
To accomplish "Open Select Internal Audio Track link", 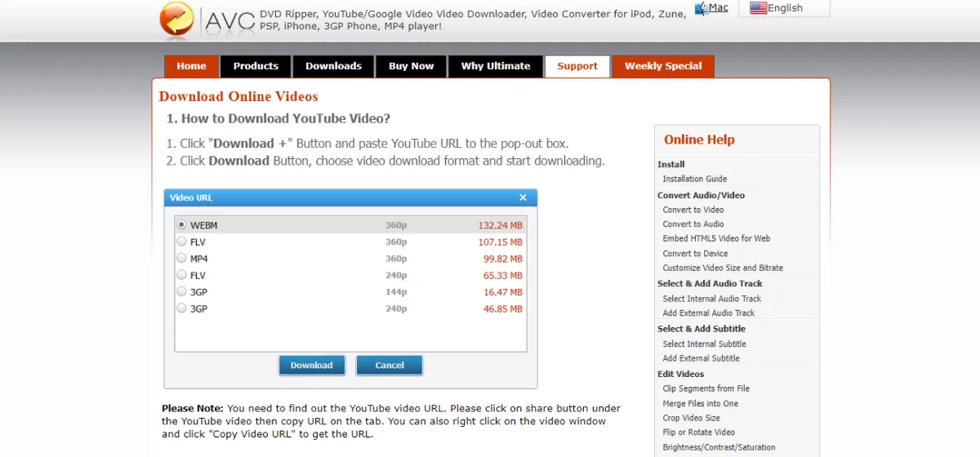I will click(711, 299).
